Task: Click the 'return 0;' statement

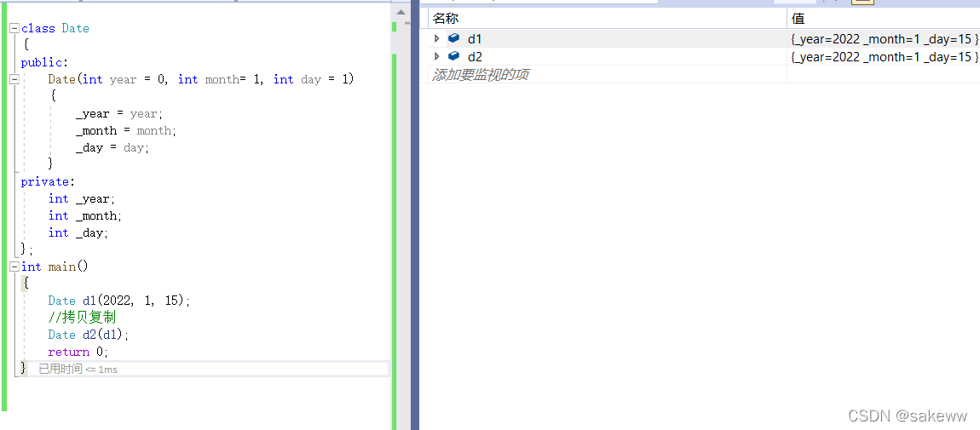Action: point(78,352)
